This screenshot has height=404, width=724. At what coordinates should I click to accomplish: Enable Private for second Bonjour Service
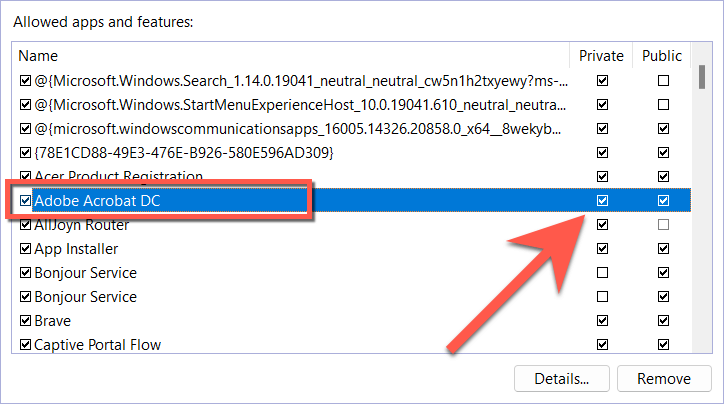click(x=602, y=296)
